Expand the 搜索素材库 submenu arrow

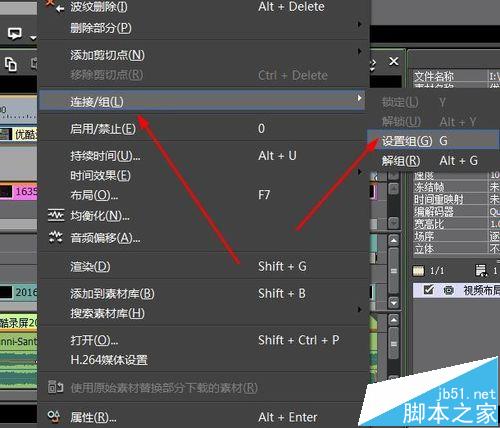click(359, 309)
